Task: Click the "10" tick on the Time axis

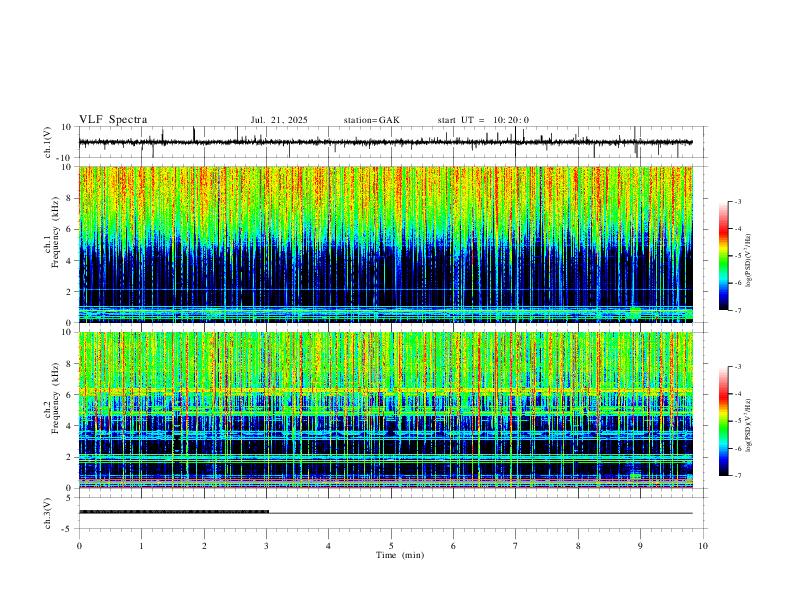Action: click(x=703, y=546)
